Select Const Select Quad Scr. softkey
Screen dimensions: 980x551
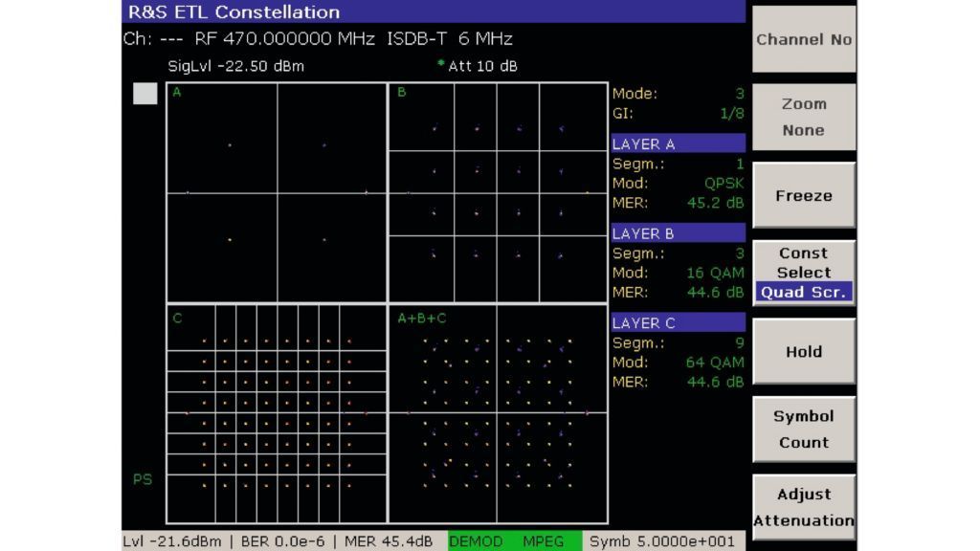(803, 273)
